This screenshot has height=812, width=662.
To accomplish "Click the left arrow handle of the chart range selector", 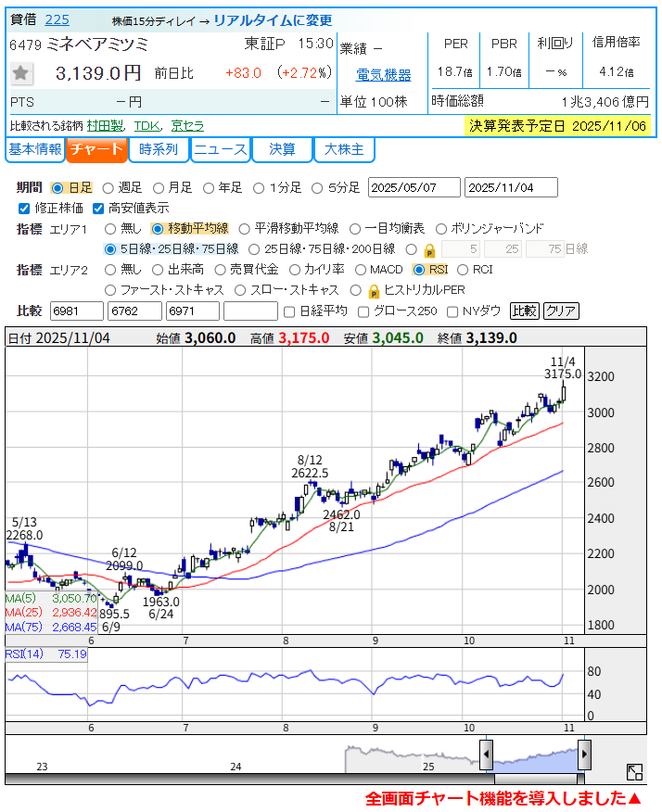I will pos(486,754).
